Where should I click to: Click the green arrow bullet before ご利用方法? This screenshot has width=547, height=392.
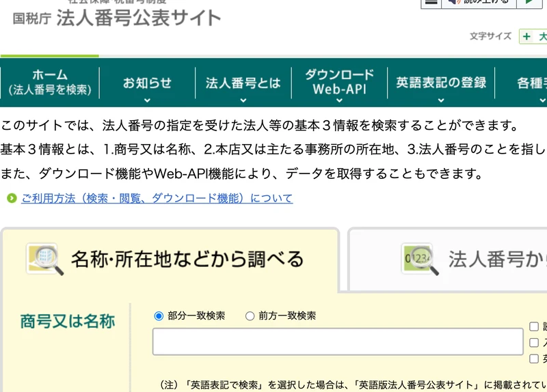12,198
